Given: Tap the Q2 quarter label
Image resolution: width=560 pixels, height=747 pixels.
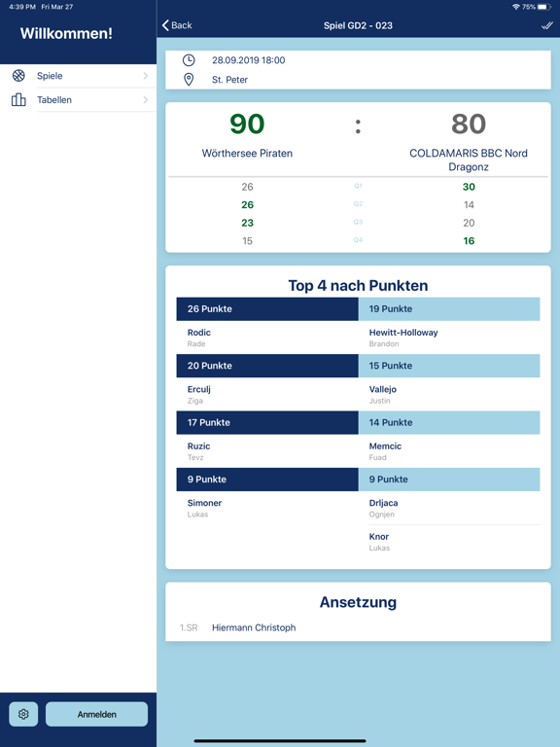Looking at the screenshot, I should (358, 204).
